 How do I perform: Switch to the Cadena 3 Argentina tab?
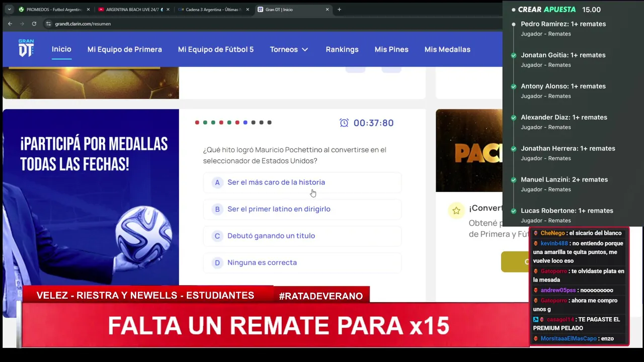(x=213, y=10)
